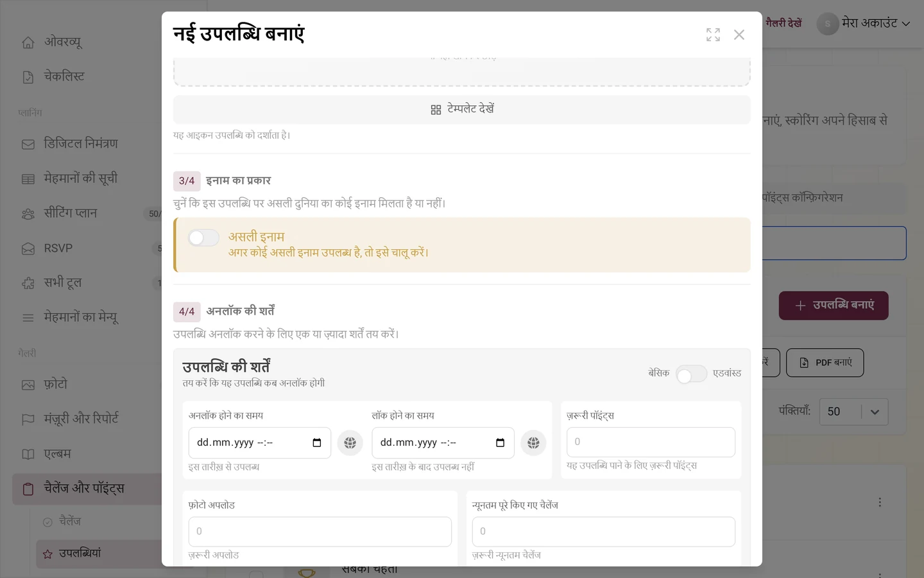The width and height of the screenshot is (924, 578).
Task: Click the टेम्पलेट देखें button
Action: pyautogui.click(x=462, y=109)
